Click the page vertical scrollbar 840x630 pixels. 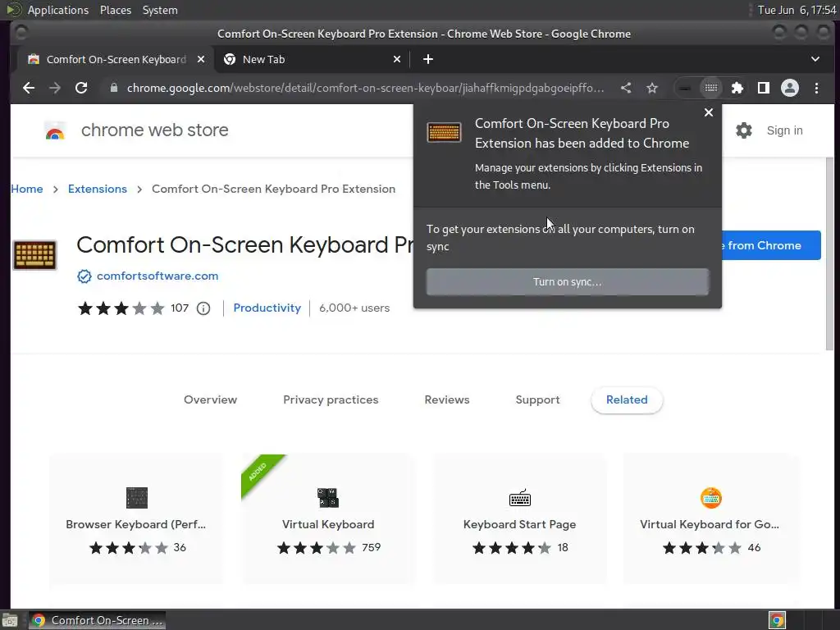tap(829, 254)
